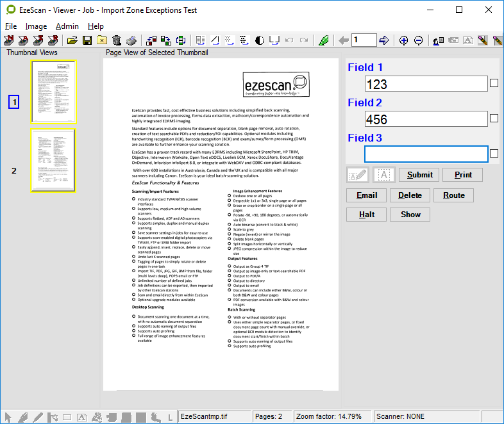Image resolution: width=504 pixels, height=424 pixels.
Task: Click the printer icon in toolbar
Action: tap(131, 40)
